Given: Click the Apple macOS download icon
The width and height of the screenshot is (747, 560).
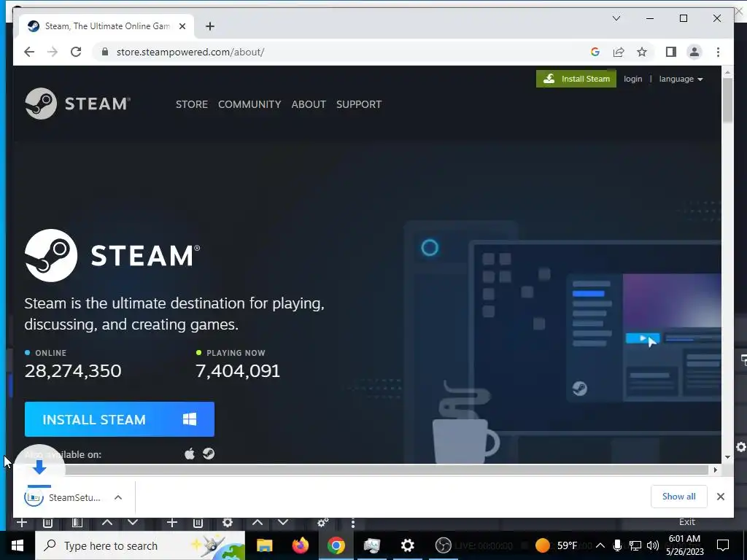Looking at the screenshot, I should click(x=190, y=454).
